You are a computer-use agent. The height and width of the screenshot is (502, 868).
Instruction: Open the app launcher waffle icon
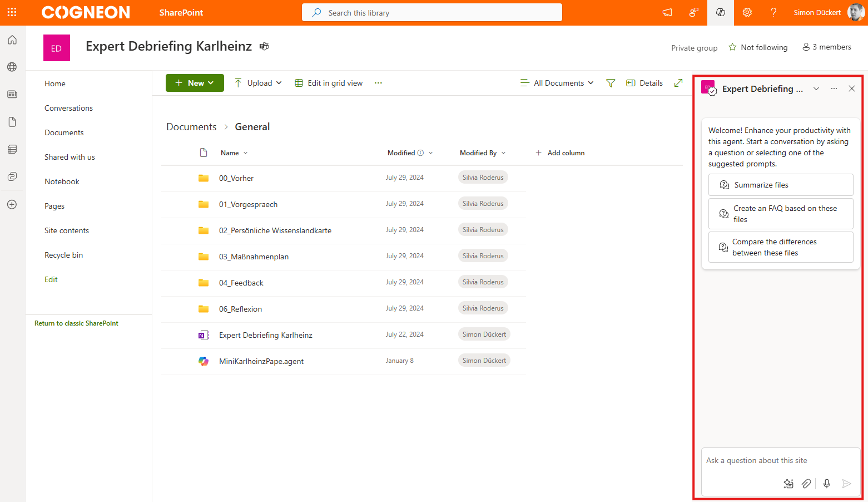(x=12, y=12)
